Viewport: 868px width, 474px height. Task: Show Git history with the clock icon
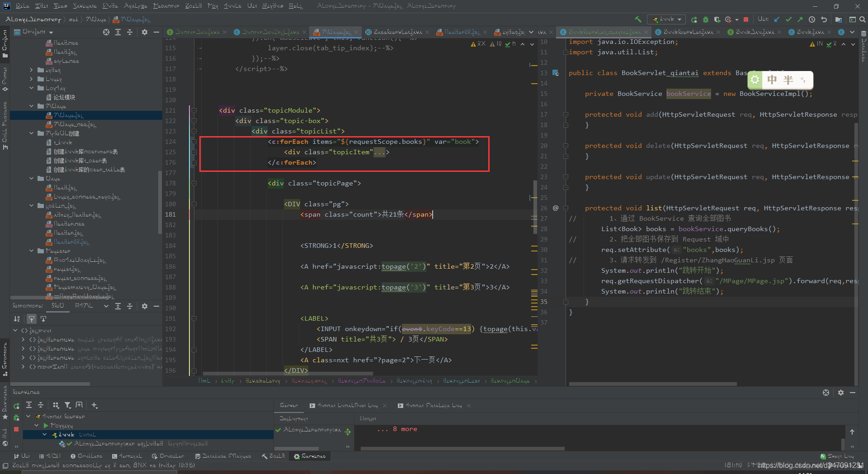[x=812, y=19]
